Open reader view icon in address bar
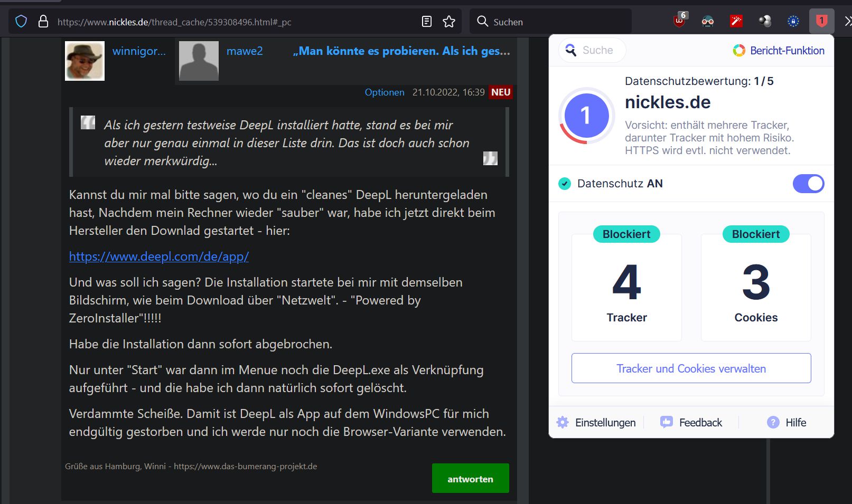This screenshot has height=504, width=852. (x=427, y=22)
